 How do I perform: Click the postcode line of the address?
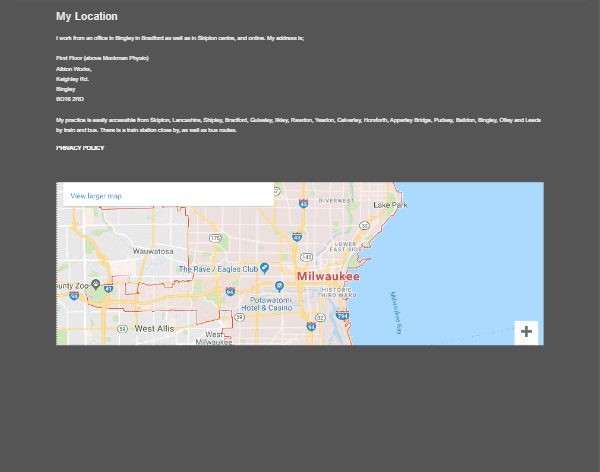click(x=70, y=99)
